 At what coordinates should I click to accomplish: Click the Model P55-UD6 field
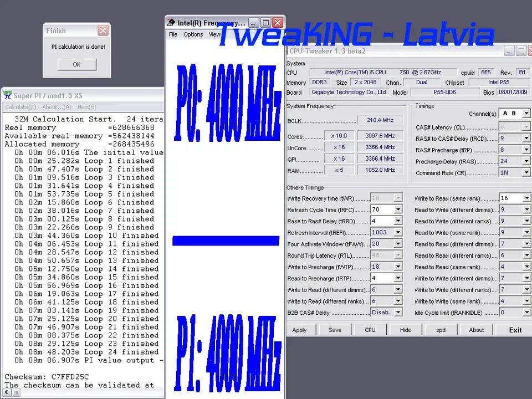[x=444, y=92]
